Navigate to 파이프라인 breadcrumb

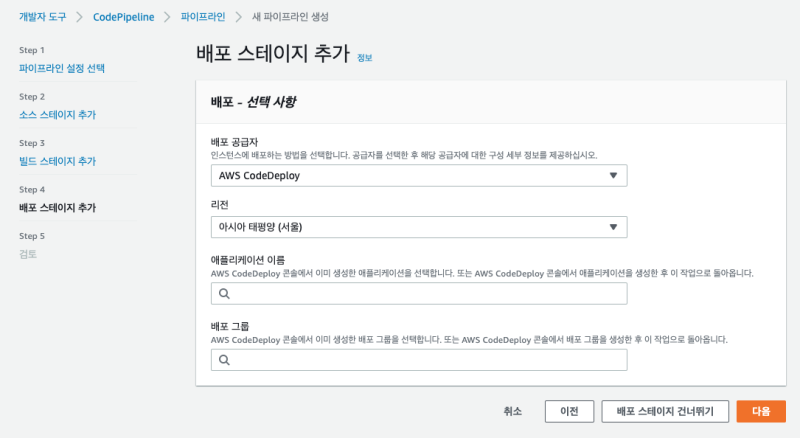203,18
